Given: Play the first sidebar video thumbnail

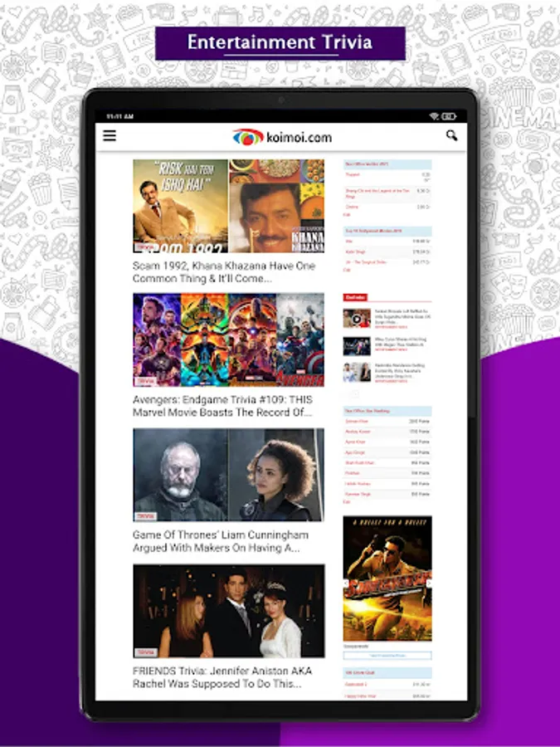Looking at the screenshot, I should pyautogui.click(x=357, y=318).
